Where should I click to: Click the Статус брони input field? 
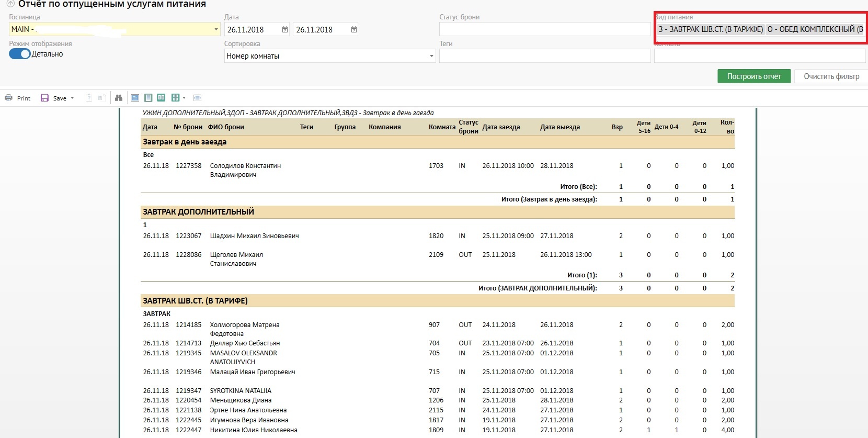point(544,29)
